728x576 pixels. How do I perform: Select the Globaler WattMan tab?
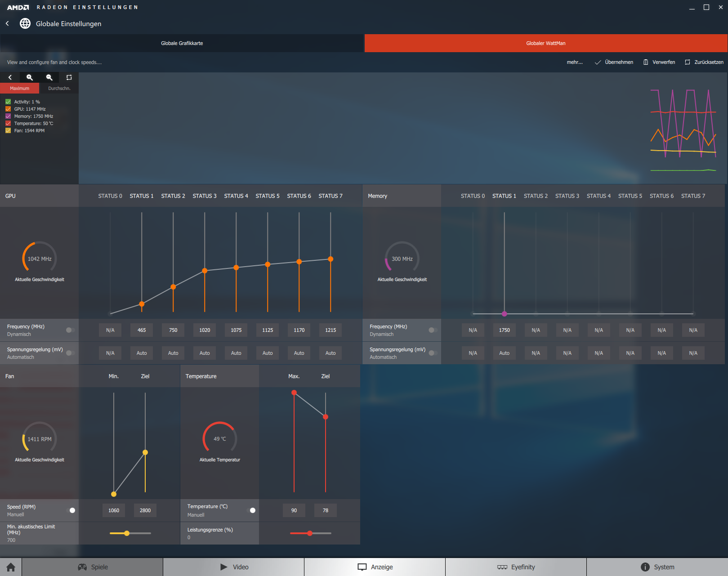(546, 43)
